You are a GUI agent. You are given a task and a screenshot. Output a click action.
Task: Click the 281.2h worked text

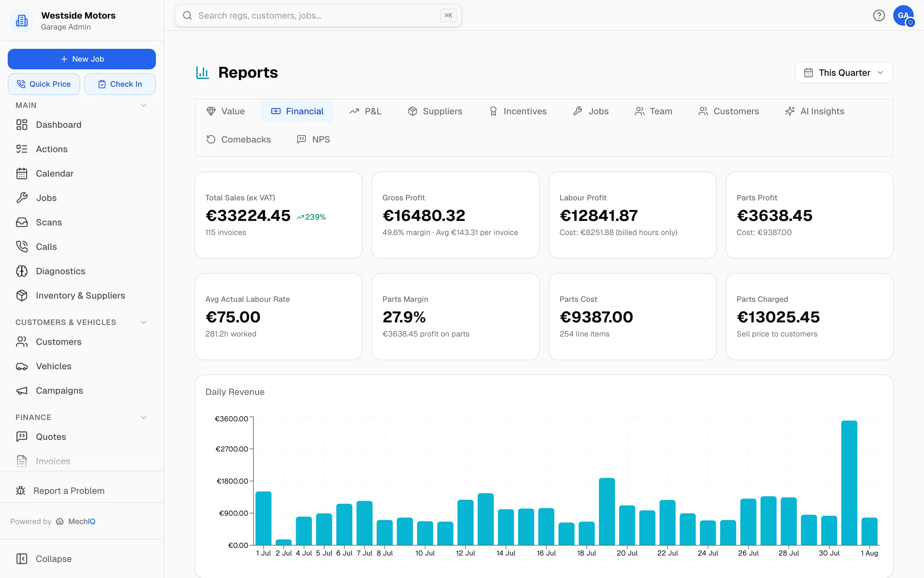231,334
